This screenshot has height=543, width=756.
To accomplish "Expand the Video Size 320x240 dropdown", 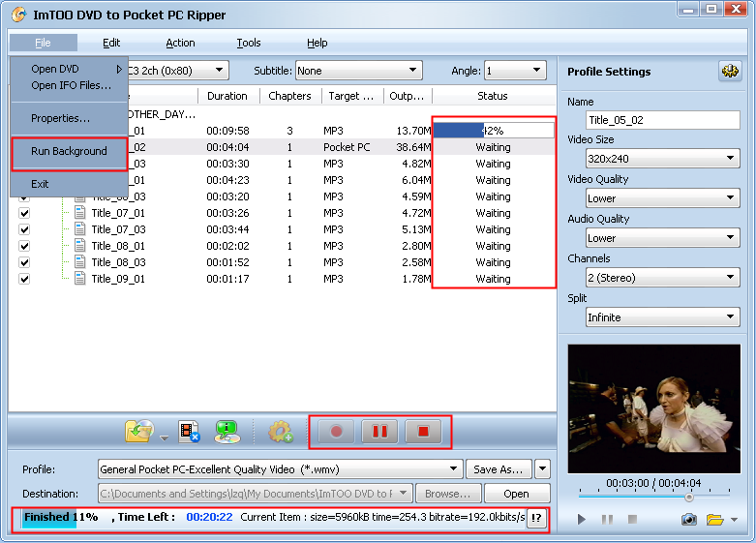I will pyautogui.click(x=663, y=158).
